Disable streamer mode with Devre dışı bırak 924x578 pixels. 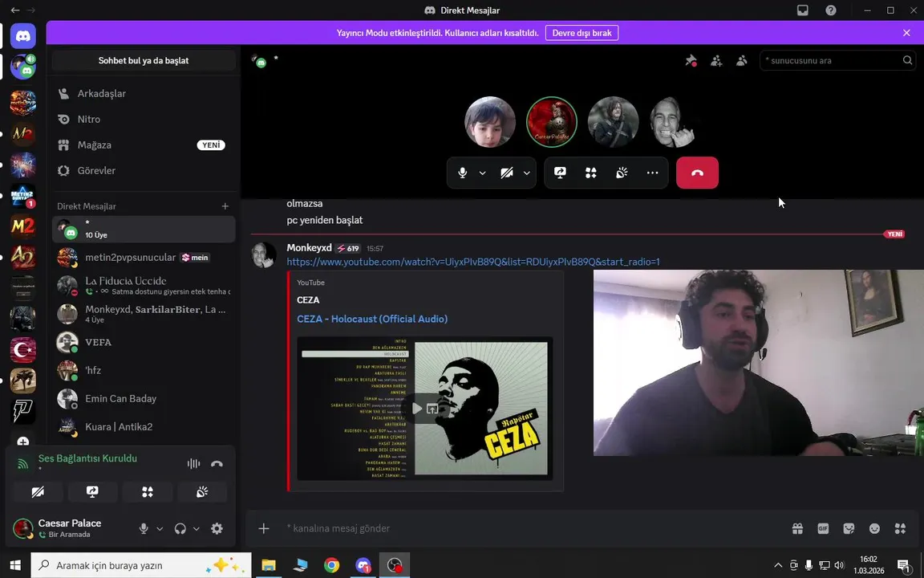(582, 32)
